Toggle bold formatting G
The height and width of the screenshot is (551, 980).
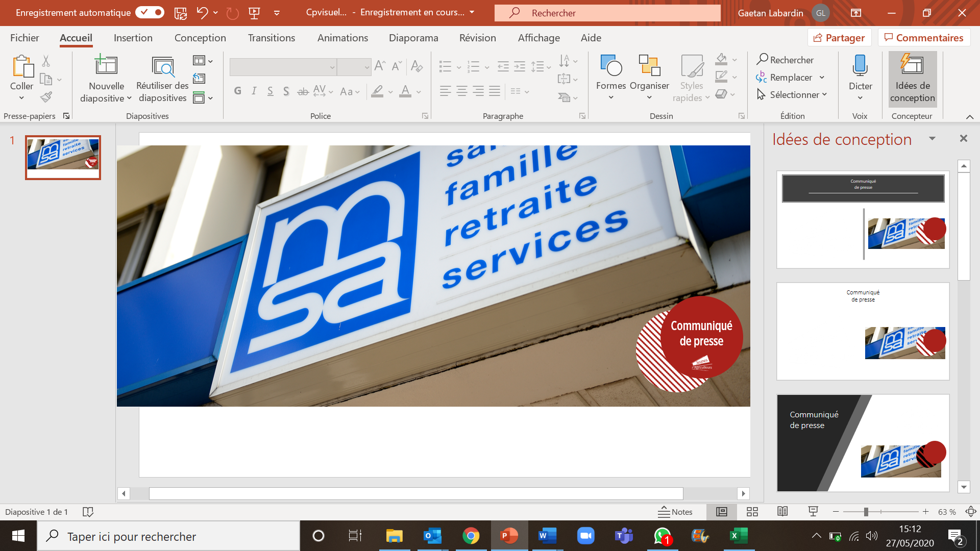237,91
